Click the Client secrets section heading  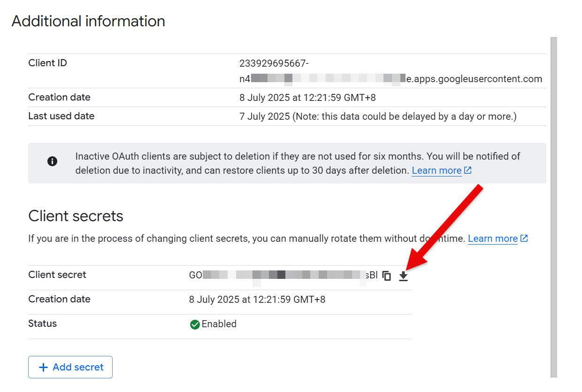pos(76,216)
